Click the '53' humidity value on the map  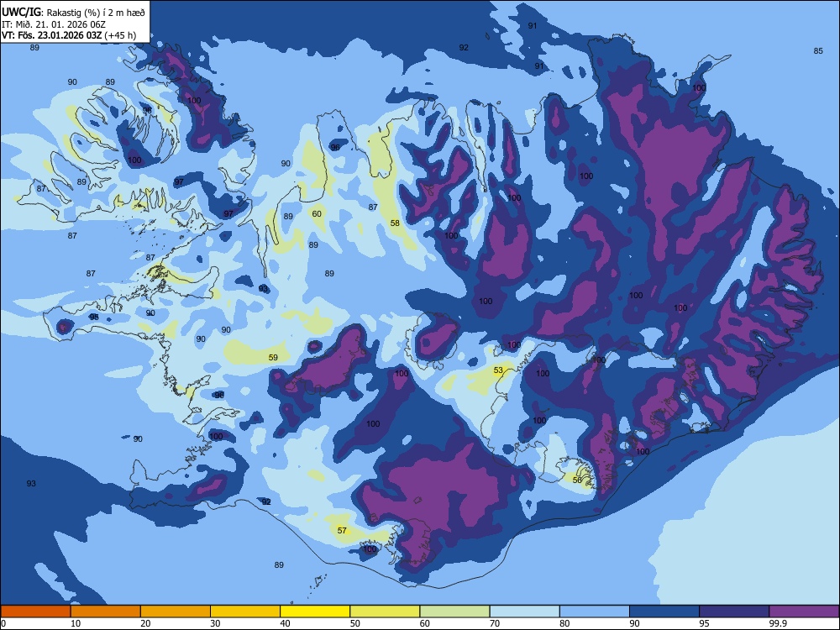point(498,370)
